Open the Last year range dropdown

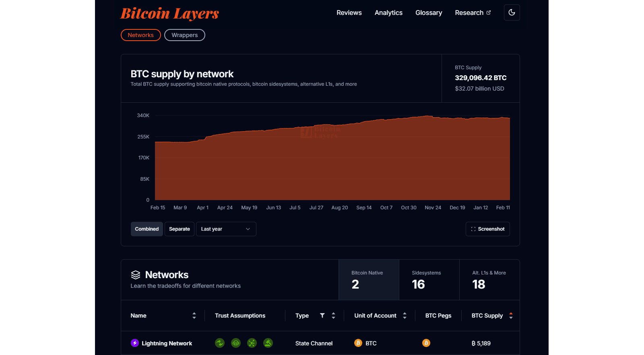pyautogui.click(x=226, y=229)
